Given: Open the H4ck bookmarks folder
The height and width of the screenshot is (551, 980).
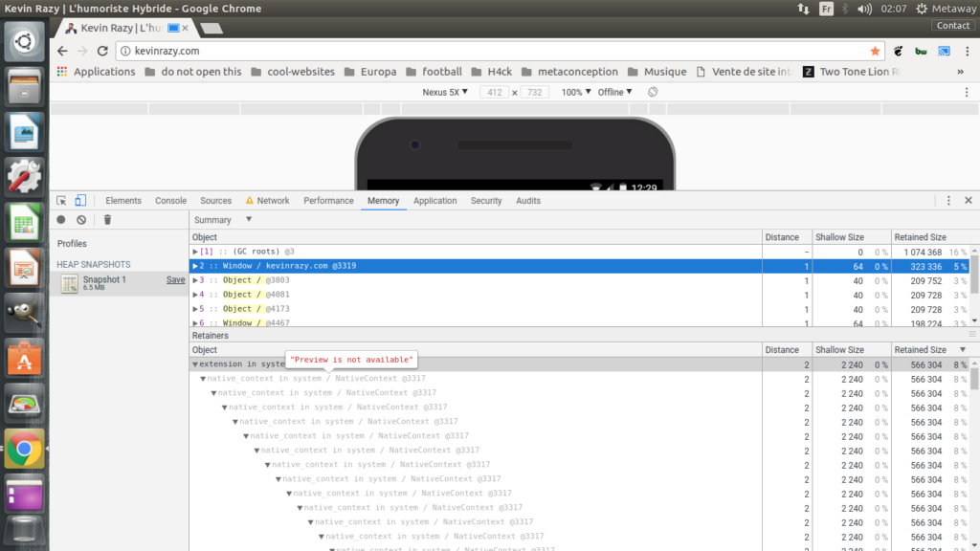Looking at the screenshot, I should [x=492, y=72].
